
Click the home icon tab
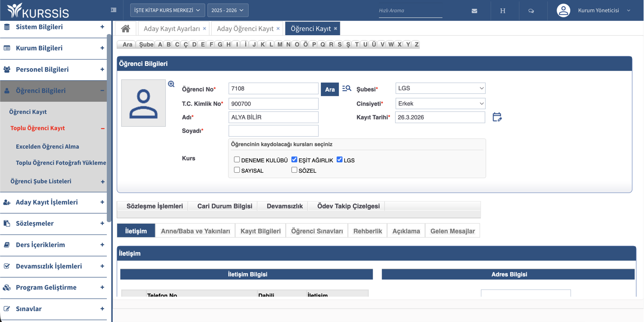pyautogui.click(x=125, y=28)
